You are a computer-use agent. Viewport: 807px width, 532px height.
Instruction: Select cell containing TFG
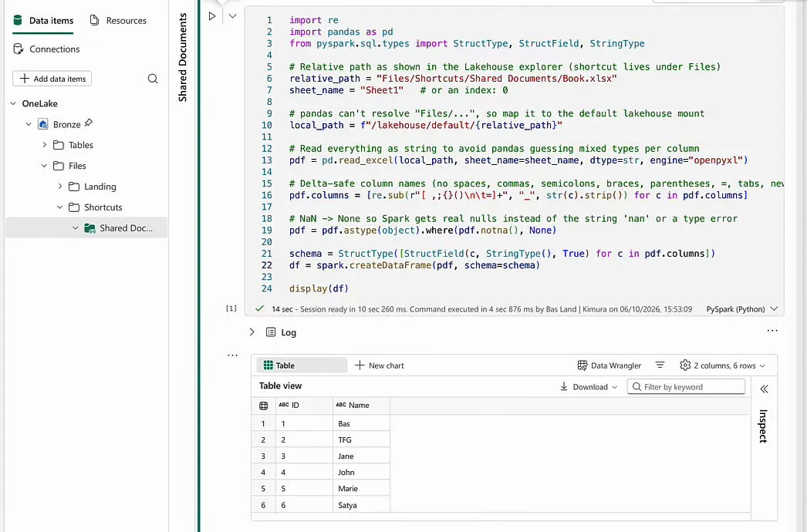tap(361, 440)
